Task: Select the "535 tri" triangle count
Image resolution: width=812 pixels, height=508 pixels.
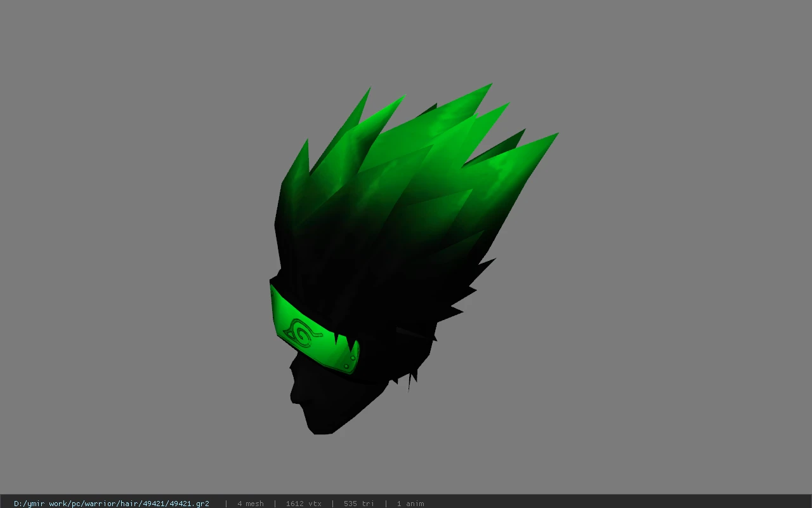Action: (359, 504)
